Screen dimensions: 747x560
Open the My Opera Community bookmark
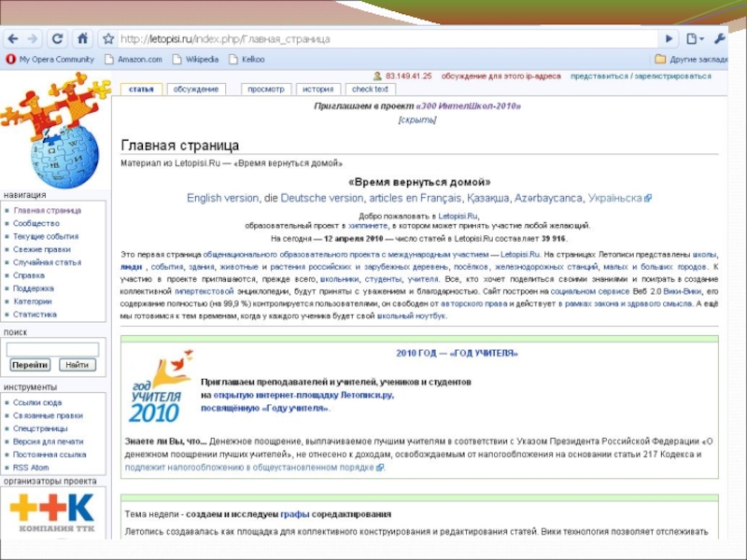(x=49, y=59)
